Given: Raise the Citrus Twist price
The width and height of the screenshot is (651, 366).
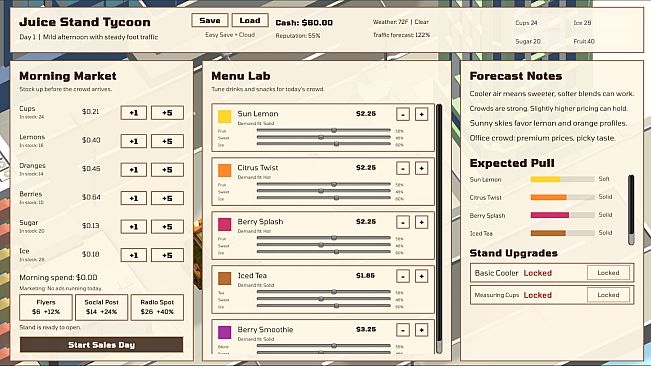Looking at the screenshot, I should (421, 168).
